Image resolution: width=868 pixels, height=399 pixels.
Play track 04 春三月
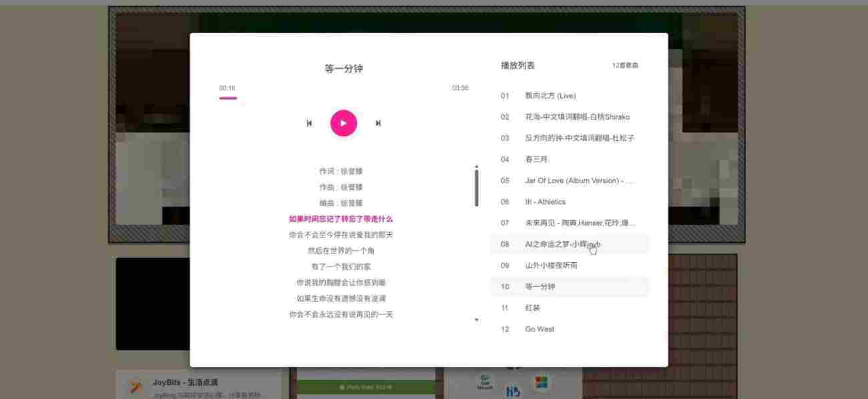pyautogui.click(x=537, y=159)
